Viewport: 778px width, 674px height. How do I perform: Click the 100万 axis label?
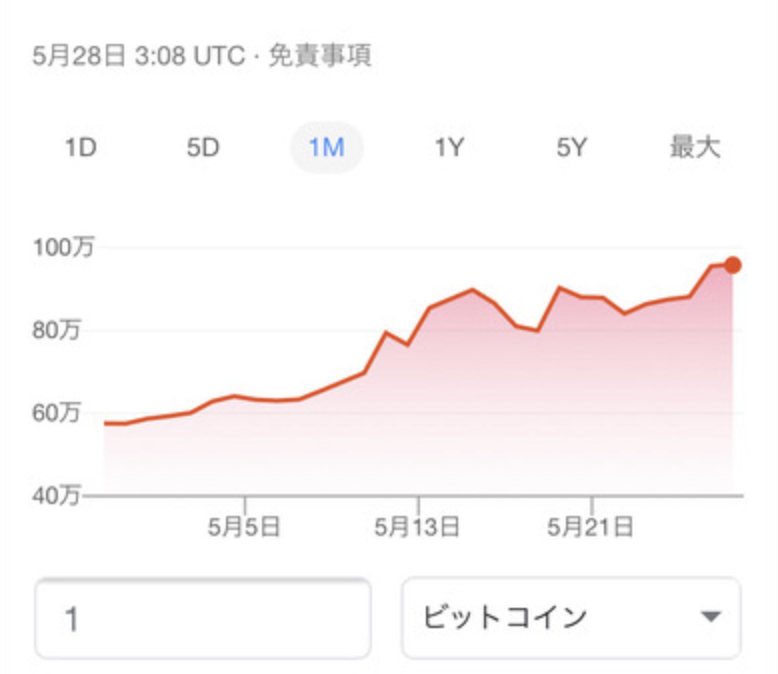pyautogui.click(x=64, y=247)
